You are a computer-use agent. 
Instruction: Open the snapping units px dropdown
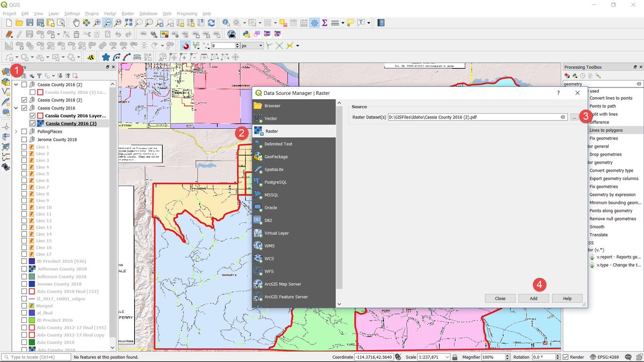(252, 46)
